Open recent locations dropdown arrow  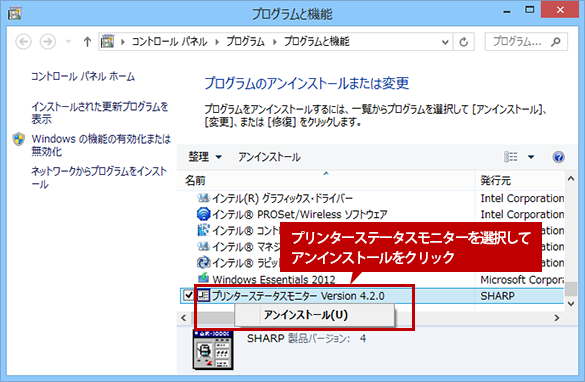tap(68, 41)
